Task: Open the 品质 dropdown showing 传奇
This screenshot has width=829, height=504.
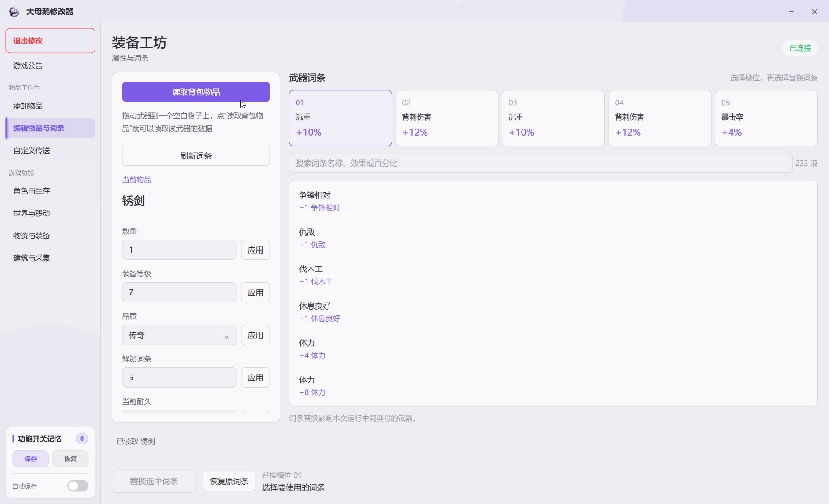Action: (x=179, y=335)
